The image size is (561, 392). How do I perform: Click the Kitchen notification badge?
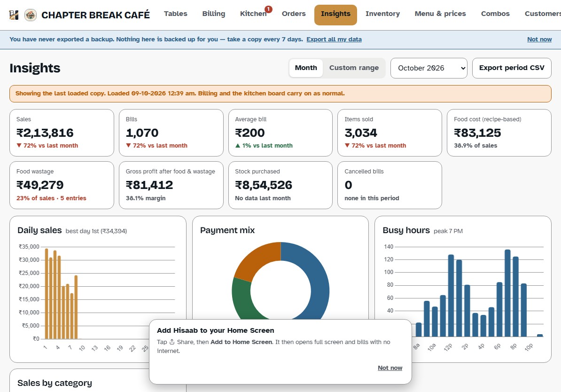(x=268, y=9)
